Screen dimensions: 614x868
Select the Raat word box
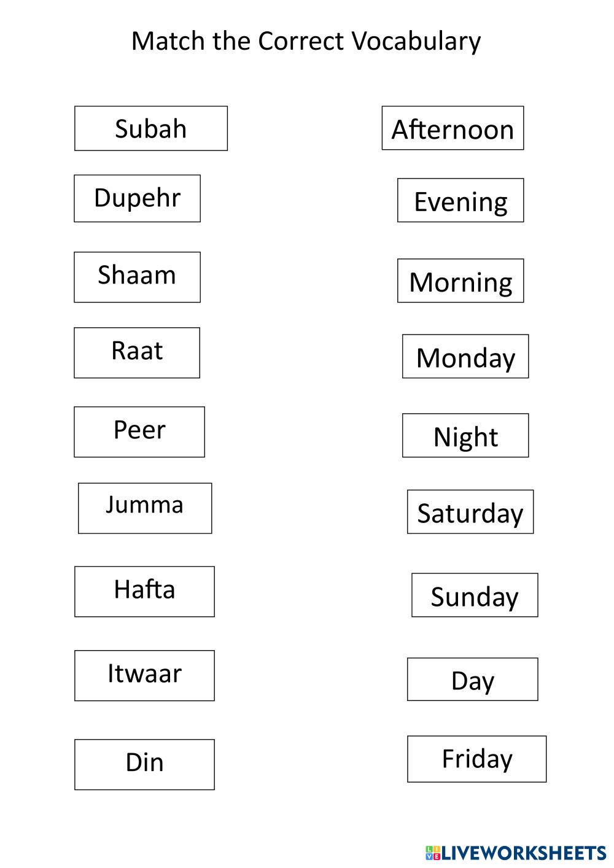point(137,352)
